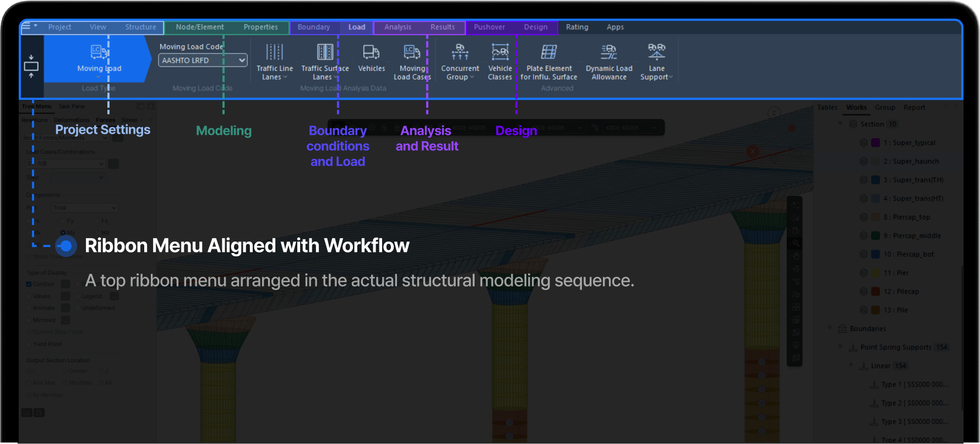Select the Vehicle Classes tool

[x=500, y=59]
